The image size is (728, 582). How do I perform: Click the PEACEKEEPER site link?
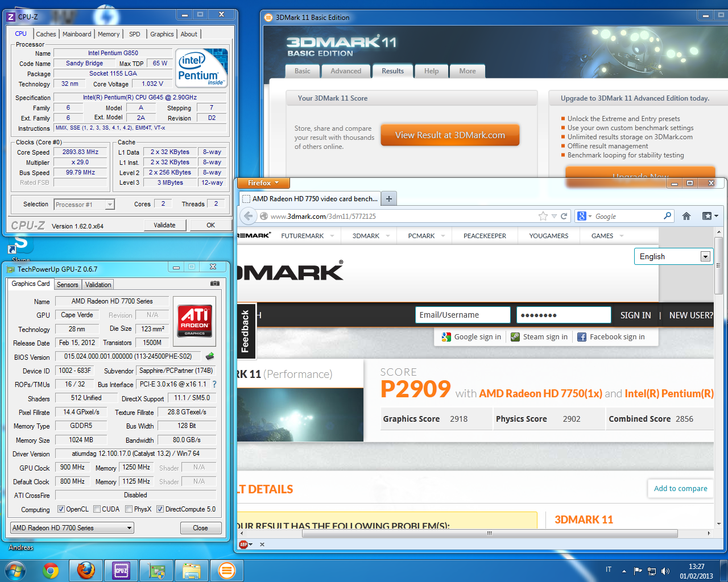[485, 236]
